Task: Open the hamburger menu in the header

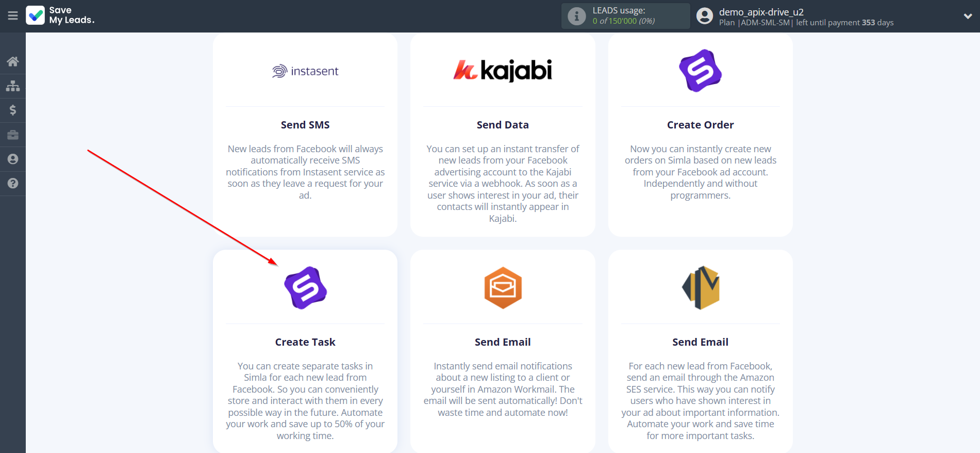Action: pos(13,16)
